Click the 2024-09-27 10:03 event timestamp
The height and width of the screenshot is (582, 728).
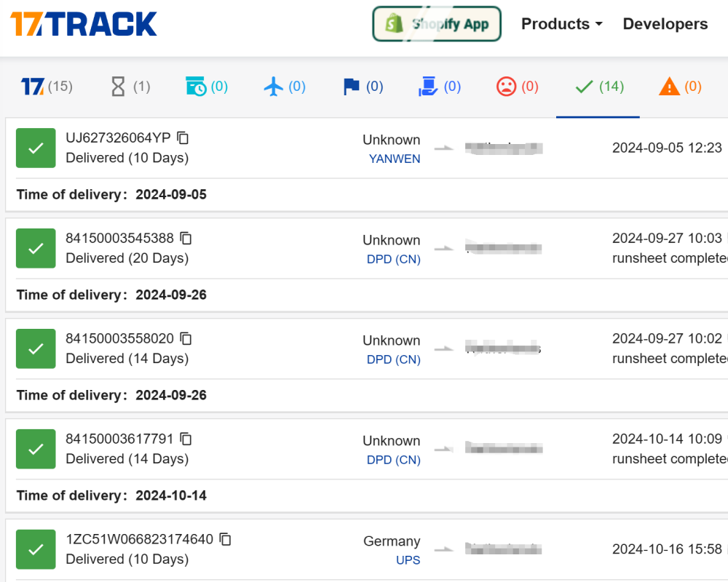(667, 238)
